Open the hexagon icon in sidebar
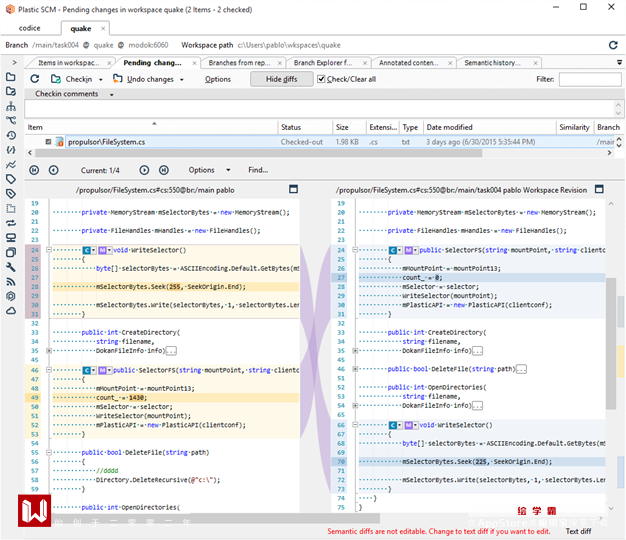This screenshot has height=540, width=626. click(x=11, y=296)
